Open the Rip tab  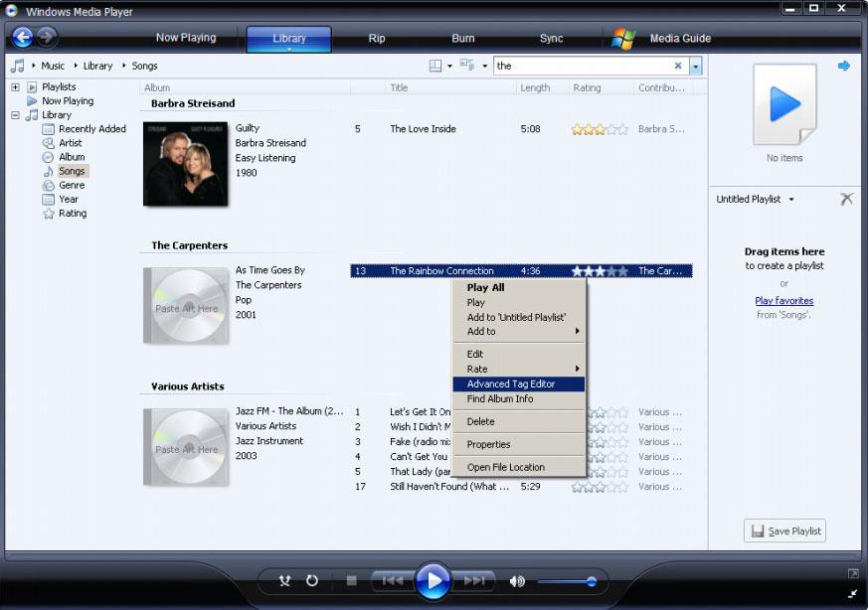point(377,38)
